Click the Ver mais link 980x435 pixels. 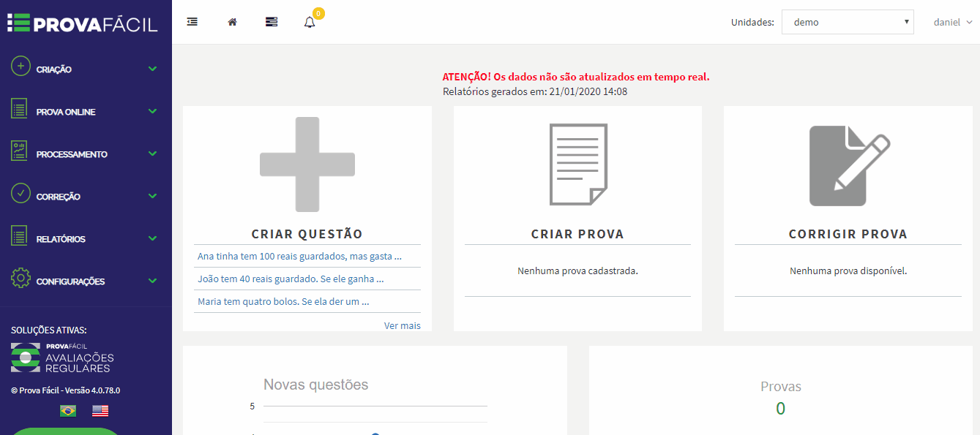coord(403,325)
